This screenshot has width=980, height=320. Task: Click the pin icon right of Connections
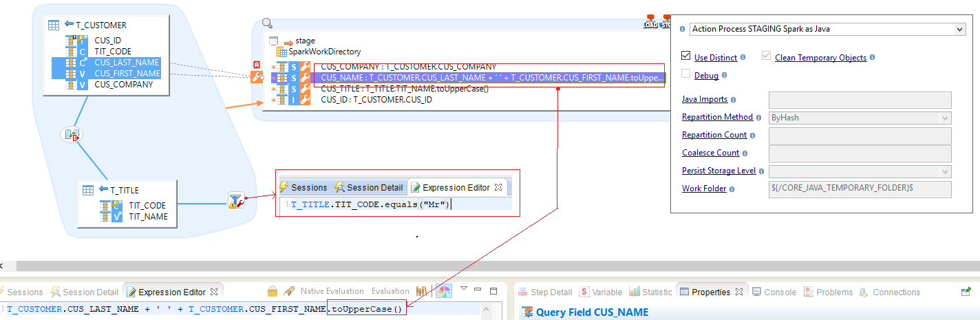pos(966,292)
